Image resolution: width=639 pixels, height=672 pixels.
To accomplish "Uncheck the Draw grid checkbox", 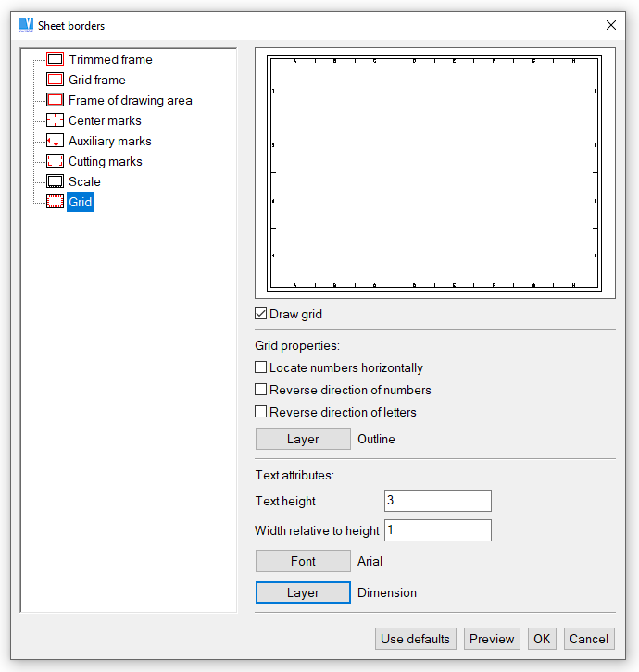I will [261, 315].
